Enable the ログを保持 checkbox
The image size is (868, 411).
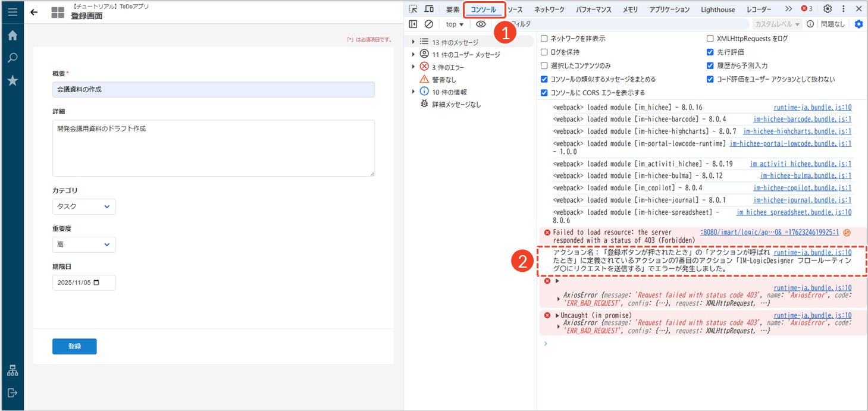(x=544, y=52)
